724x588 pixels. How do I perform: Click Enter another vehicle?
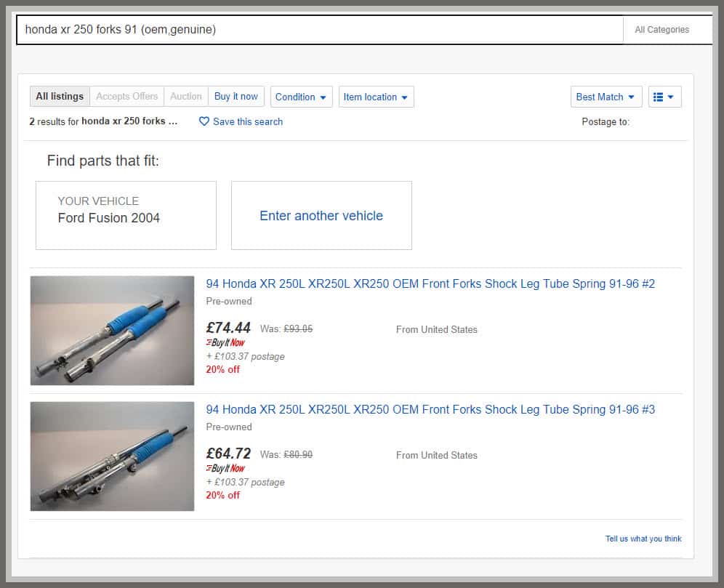(321, 216)
